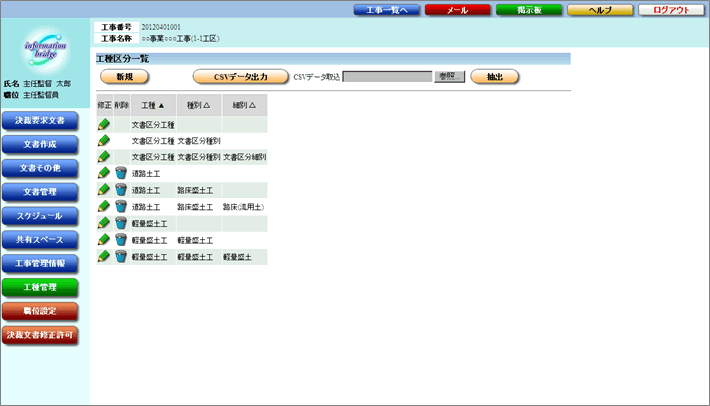
Task: Click the delete trash icon for the 路床(流用土) row
Action: (x=120, y=206)
